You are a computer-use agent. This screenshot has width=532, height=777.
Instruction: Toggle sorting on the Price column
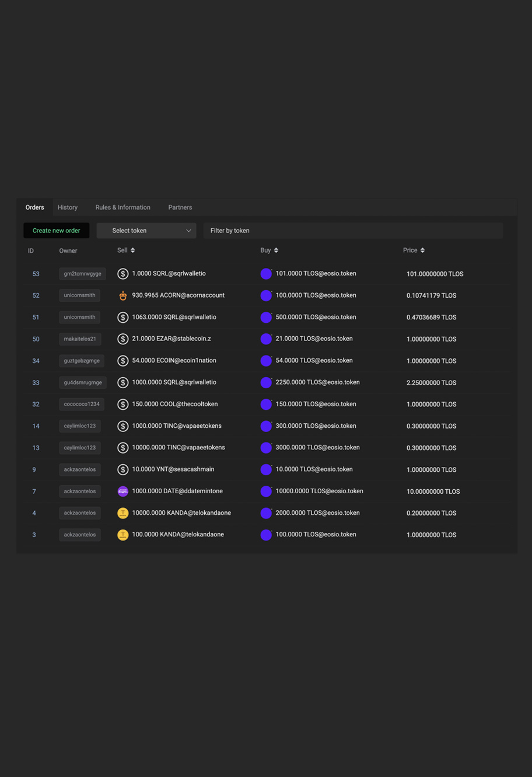click(414, 250)
